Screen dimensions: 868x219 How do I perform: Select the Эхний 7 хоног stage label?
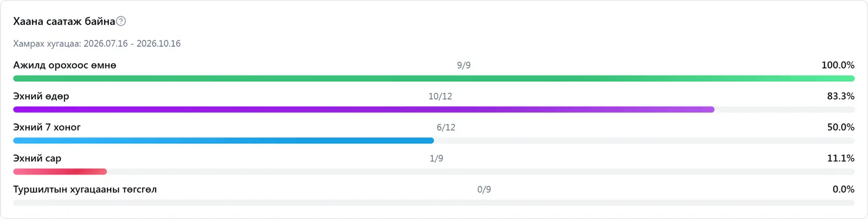coord(47,127)
